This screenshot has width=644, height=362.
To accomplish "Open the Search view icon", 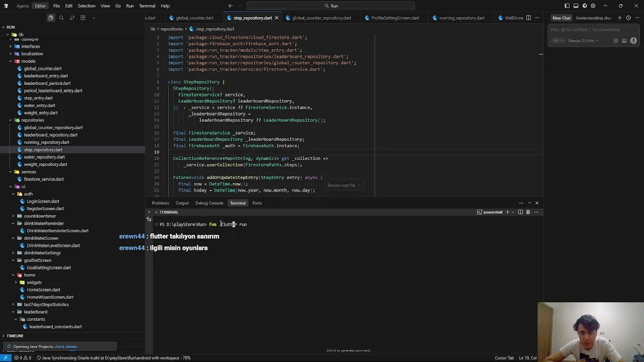I will pyautogui.click(x=61, y=18).
